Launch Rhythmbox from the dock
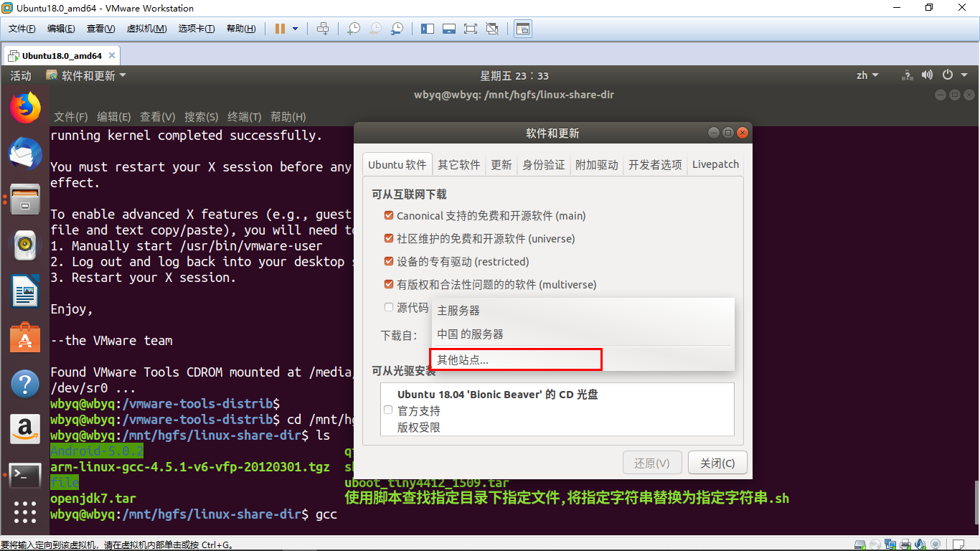 (x=25, y=245)
